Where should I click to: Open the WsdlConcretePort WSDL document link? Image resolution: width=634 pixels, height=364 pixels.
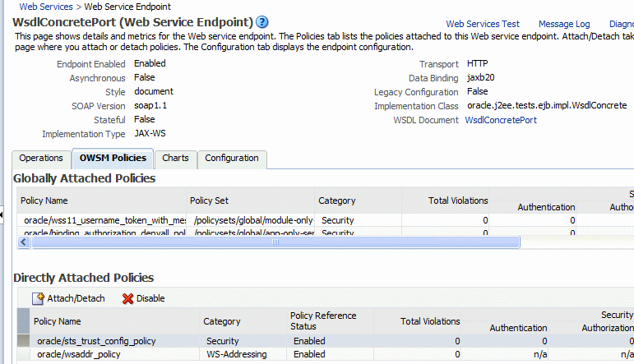501,120
